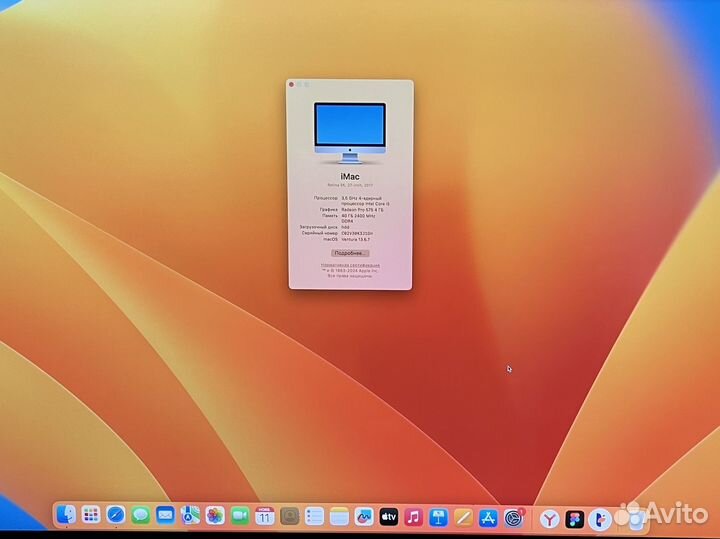Select the serial number value text

pyautogui.click(x=357, y=233)
